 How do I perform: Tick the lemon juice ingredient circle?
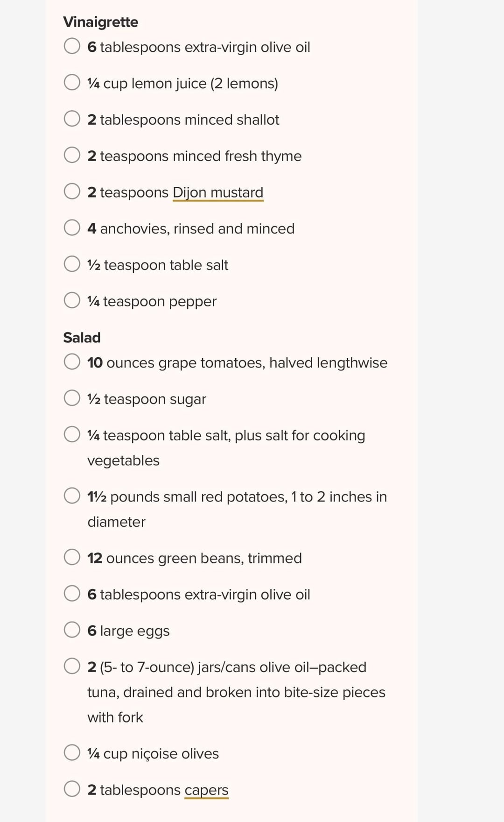(72, 82)
